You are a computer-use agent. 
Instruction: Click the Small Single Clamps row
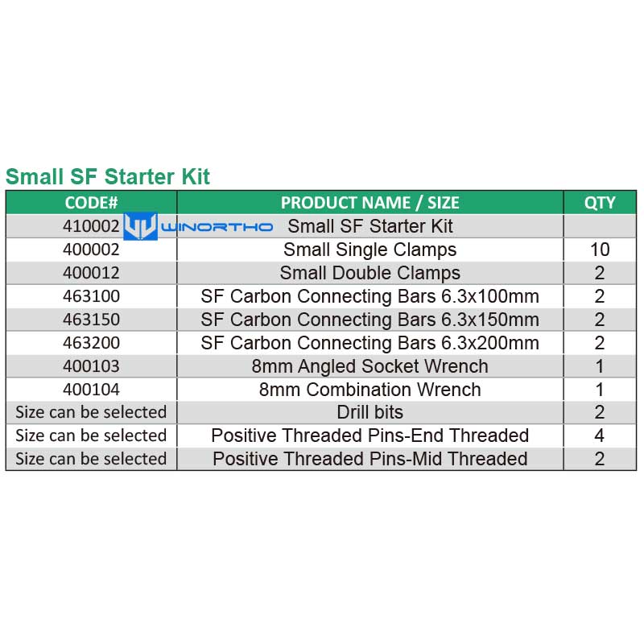click(x=321, y=250)
